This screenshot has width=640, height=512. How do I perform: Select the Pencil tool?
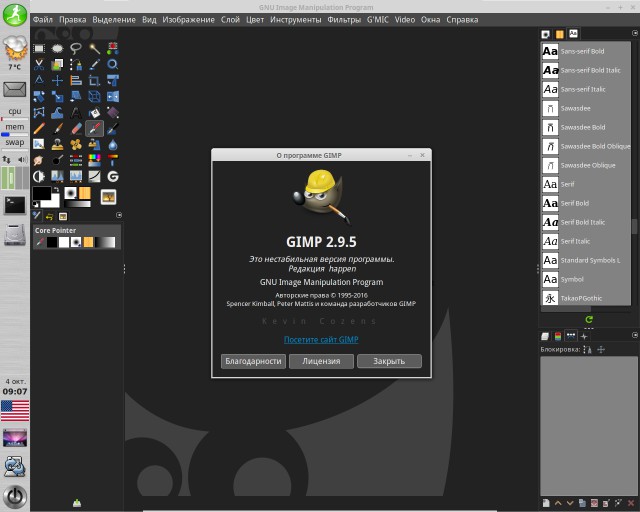click(39, 129)
